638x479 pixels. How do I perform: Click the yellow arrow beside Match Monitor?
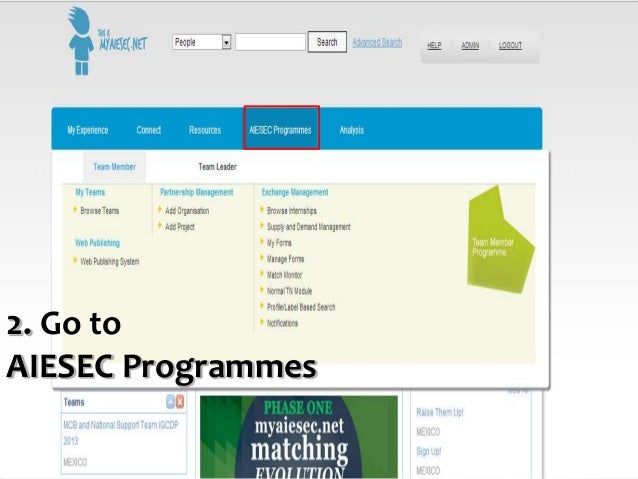click(x=262, y=274)
